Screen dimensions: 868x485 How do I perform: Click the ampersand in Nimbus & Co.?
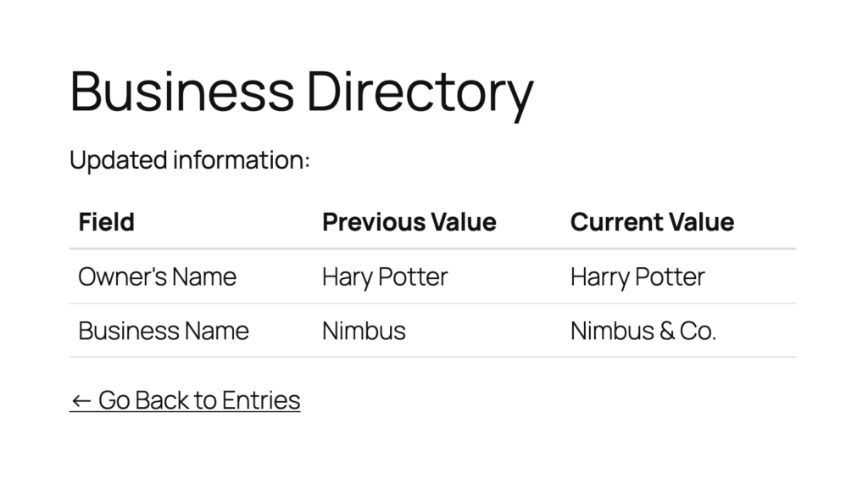click(667, 331)
